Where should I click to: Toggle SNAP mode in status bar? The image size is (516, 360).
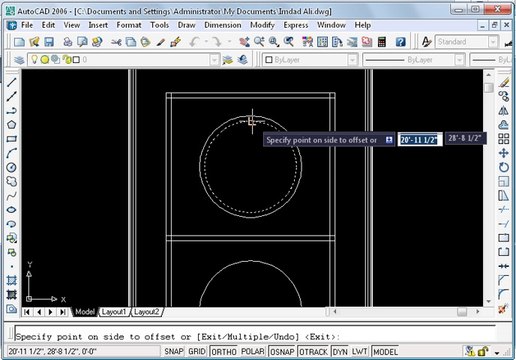click(174, 352)
